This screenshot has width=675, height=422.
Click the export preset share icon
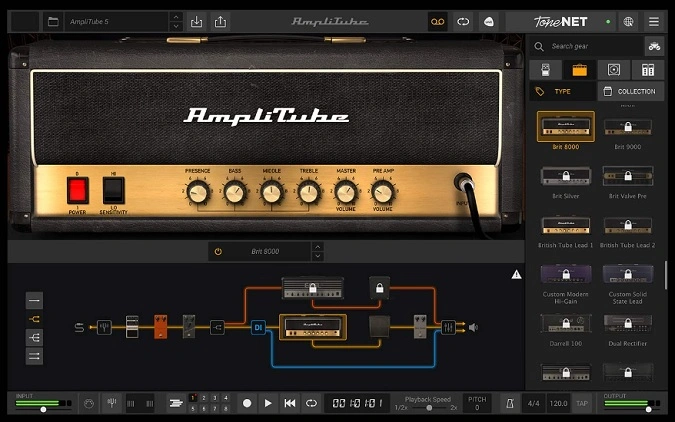pos(220,22)
